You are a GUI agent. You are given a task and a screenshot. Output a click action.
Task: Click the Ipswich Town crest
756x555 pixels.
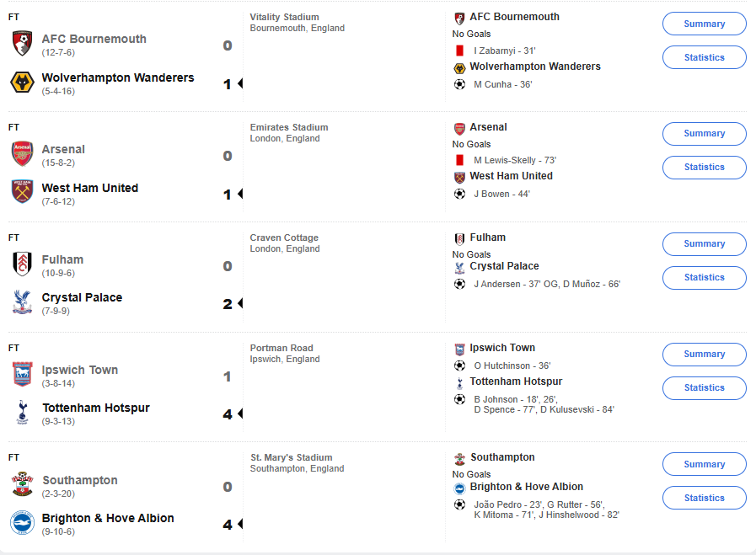[22, 374]
